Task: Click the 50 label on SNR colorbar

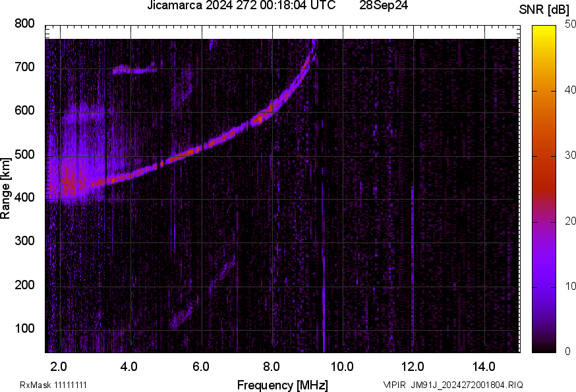Action: pyautogui.click(x=570, y=24)
